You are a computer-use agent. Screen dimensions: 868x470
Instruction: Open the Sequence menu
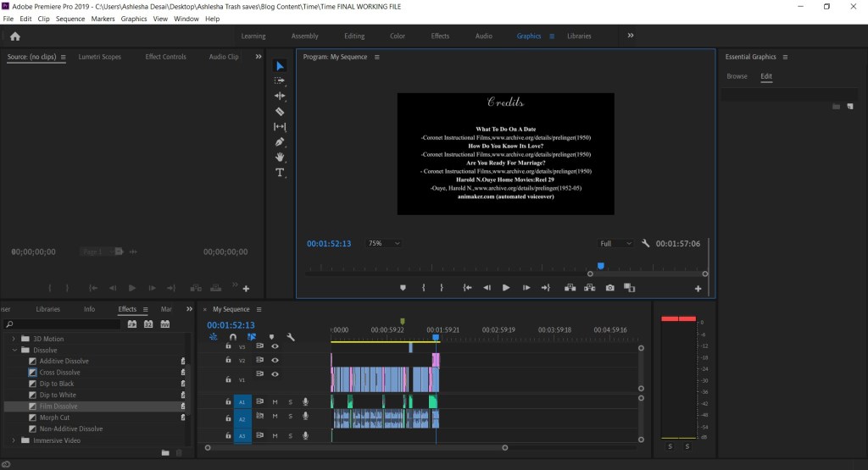(x=70, y=19)
